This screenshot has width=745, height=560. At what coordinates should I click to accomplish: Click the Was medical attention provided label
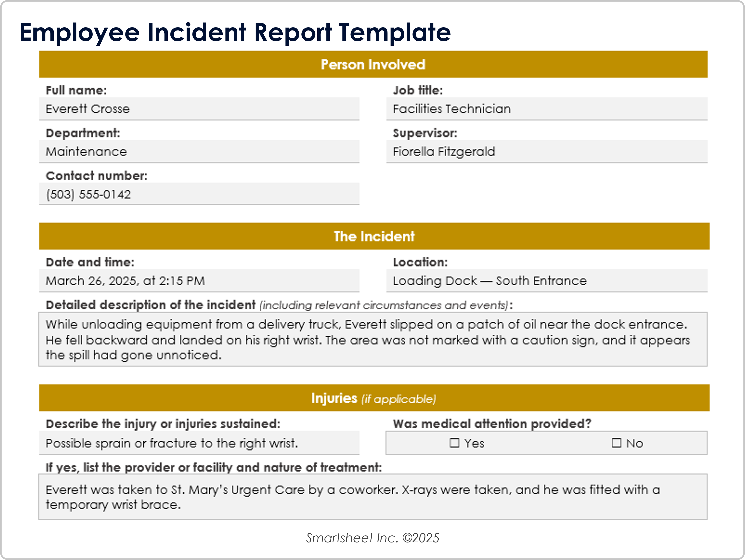pyautogui.click(x=492, y=424)
